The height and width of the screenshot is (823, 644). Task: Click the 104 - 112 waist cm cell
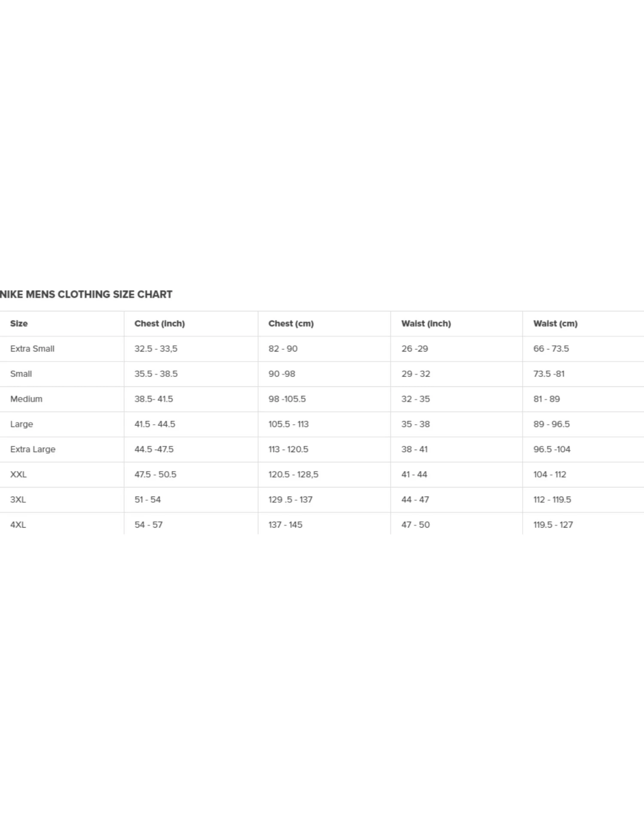pos(550,474)
